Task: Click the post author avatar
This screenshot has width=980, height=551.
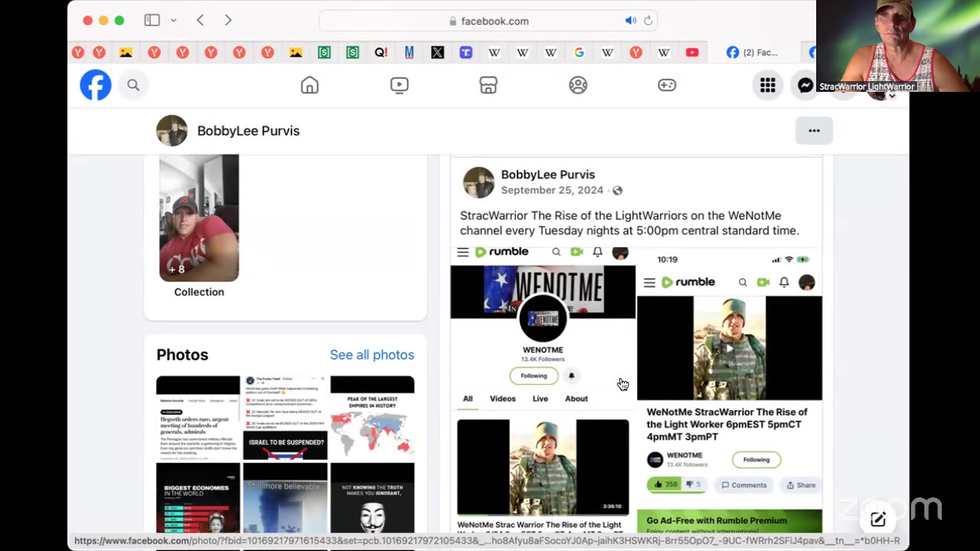Action: point(479,182)
